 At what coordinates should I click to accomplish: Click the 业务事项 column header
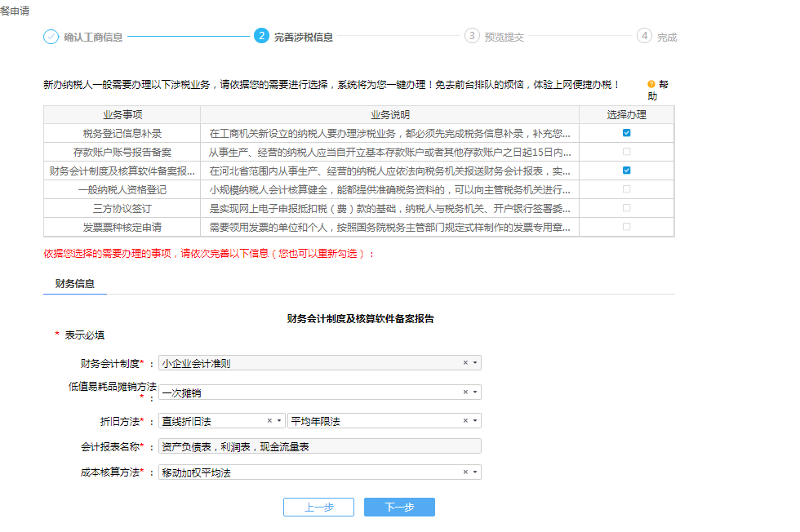(x=122, y=115)
